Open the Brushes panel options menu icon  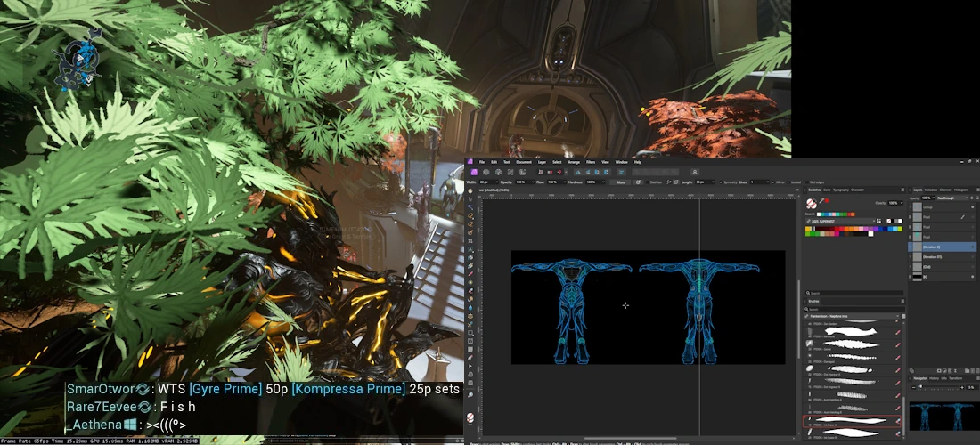click(x=902, y=301)
